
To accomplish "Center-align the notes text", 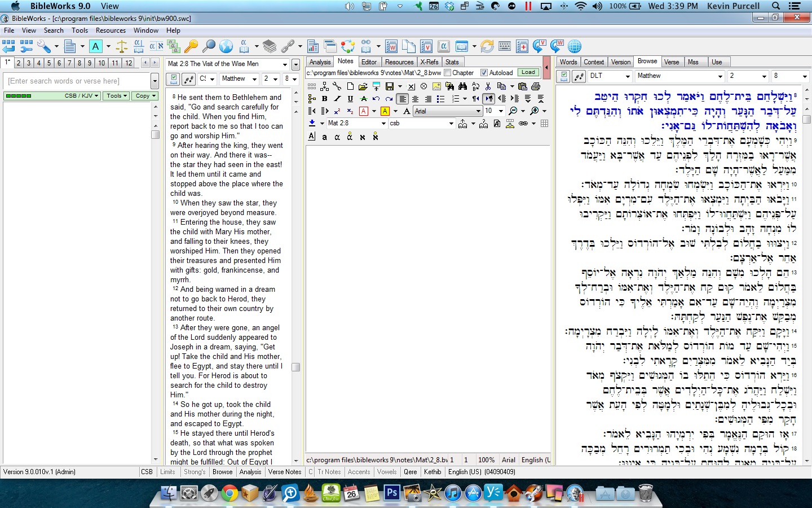I will (x=415, y=99).
